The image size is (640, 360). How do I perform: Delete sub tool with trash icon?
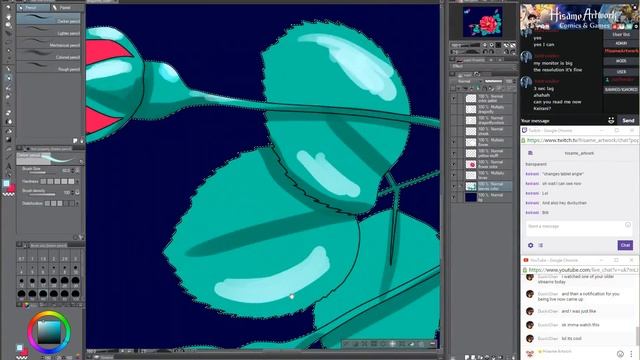(82, 141)
